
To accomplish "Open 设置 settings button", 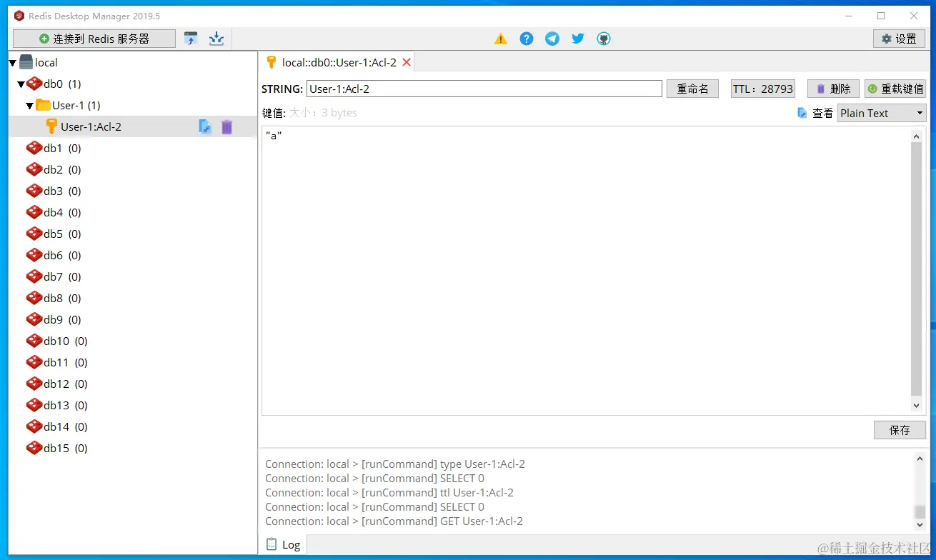I will pos(899,39).
